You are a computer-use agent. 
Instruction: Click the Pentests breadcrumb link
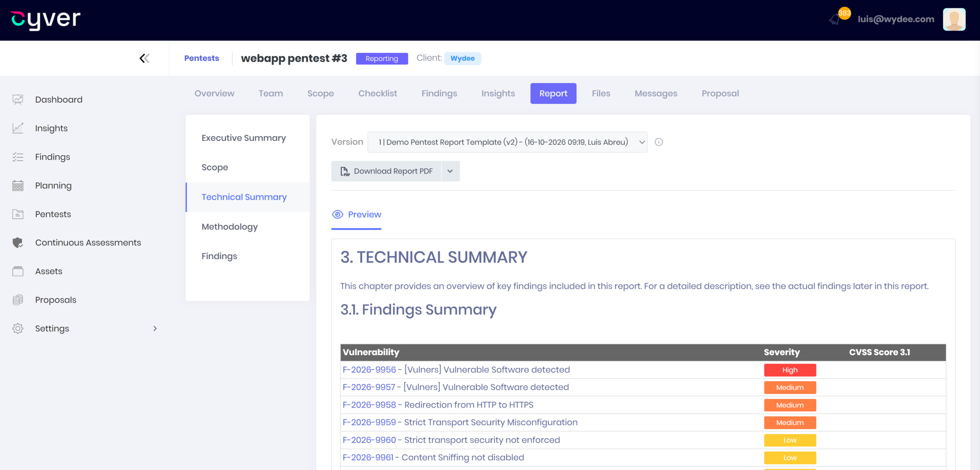pyautogui.click(x=201, y=58)
